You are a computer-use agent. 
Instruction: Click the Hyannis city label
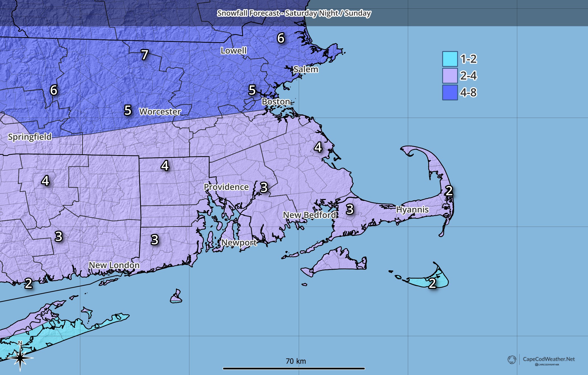[412, 210]
